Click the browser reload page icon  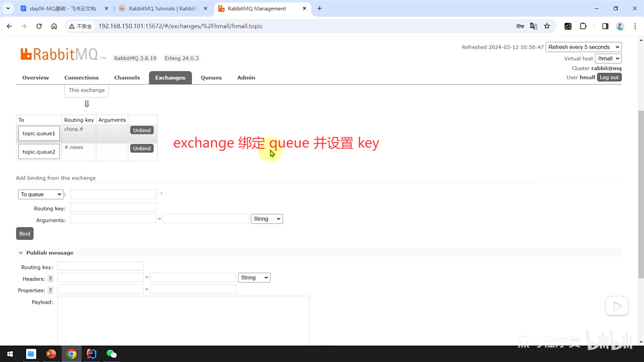(x=39, y=26)
